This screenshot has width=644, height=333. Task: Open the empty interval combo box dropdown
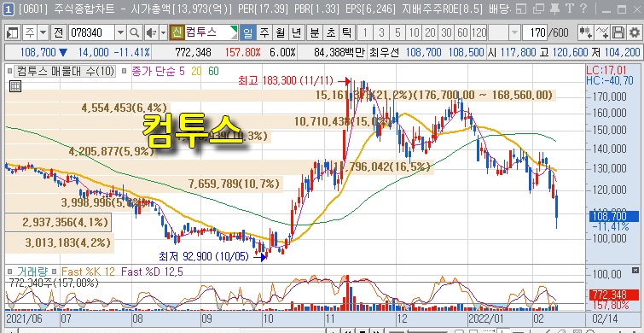(x=514, y=32)
